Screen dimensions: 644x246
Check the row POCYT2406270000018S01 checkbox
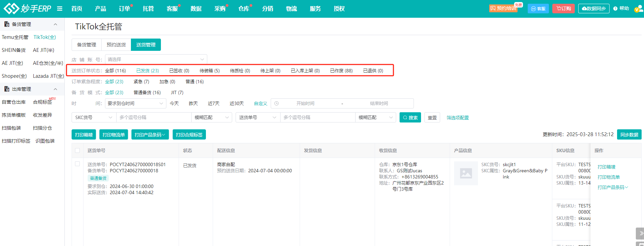pyautogui.click(x=77, y=164)
